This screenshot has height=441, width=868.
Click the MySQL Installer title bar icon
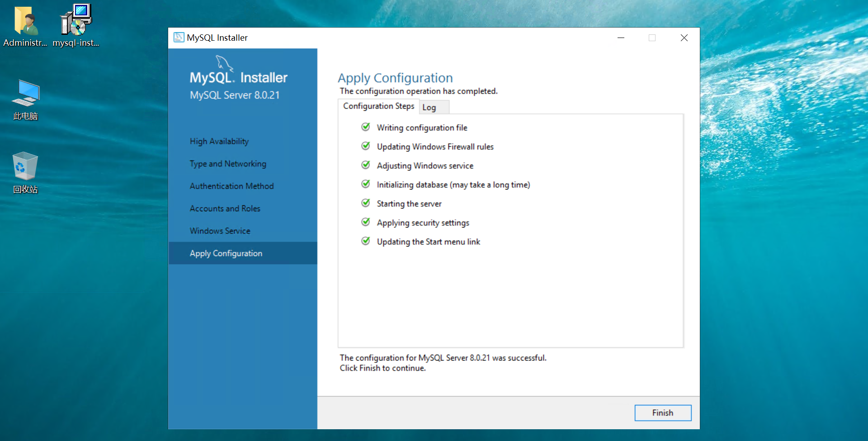(179, 38)
